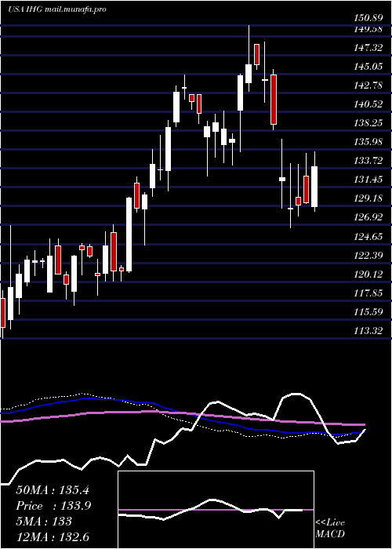Click the 122.39 price axis label
This screenshot has width=392, height=549.
click(x=369, y=255)
